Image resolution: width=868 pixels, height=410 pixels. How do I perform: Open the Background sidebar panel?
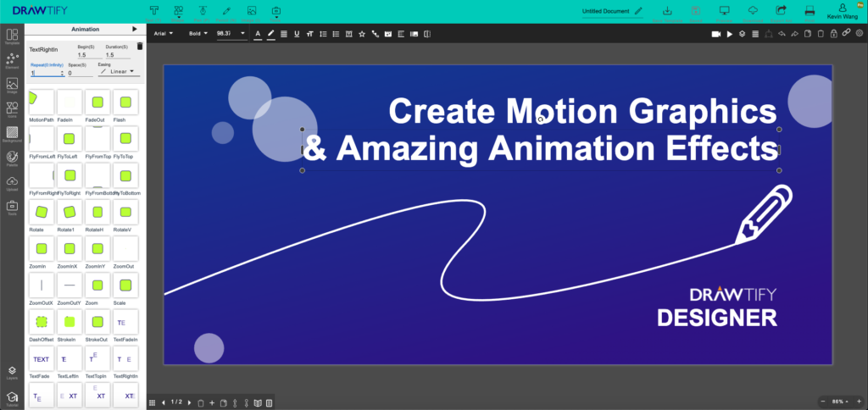pos(12,135)
